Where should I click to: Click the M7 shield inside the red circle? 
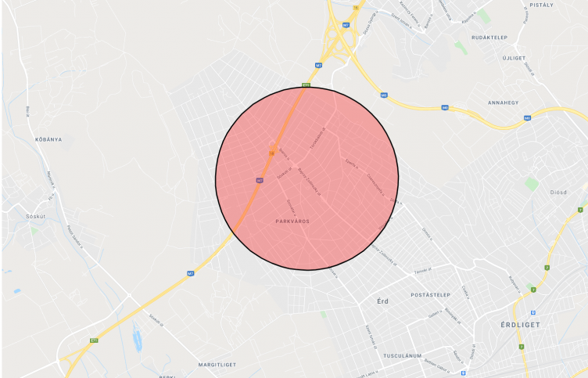coord(260,181)
